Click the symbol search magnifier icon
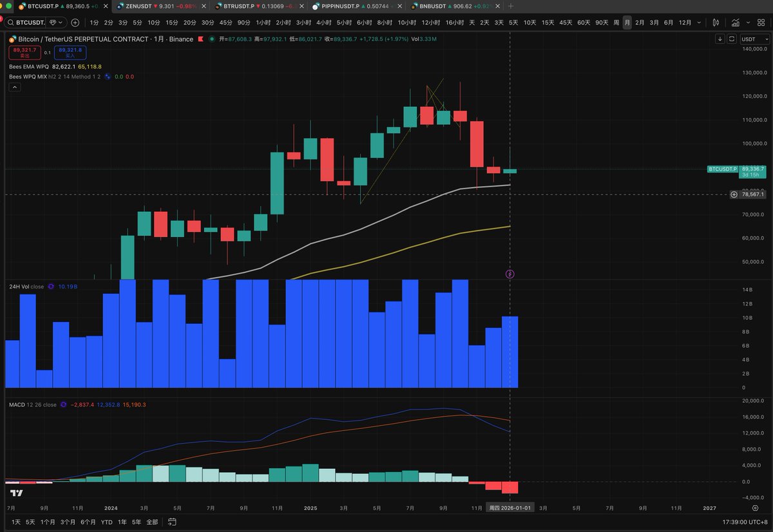The height and width of the screenshot is (532, 773). point(10,23)
